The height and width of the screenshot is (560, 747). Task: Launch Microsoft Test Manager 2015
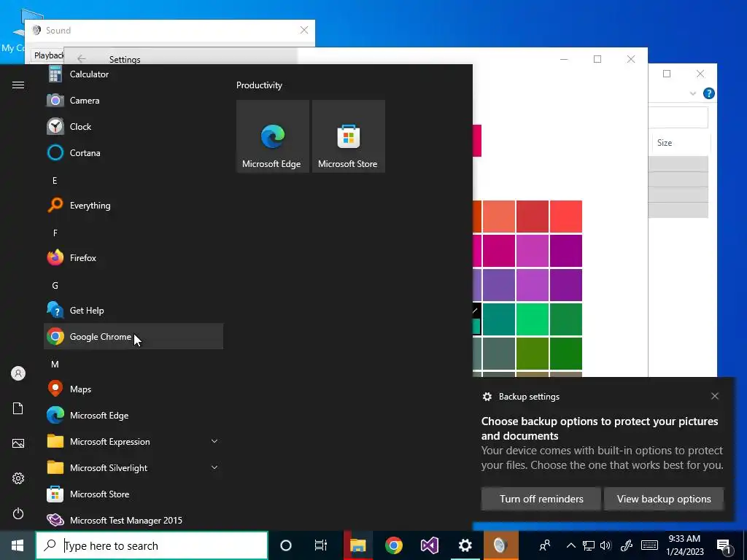point(133,520)
